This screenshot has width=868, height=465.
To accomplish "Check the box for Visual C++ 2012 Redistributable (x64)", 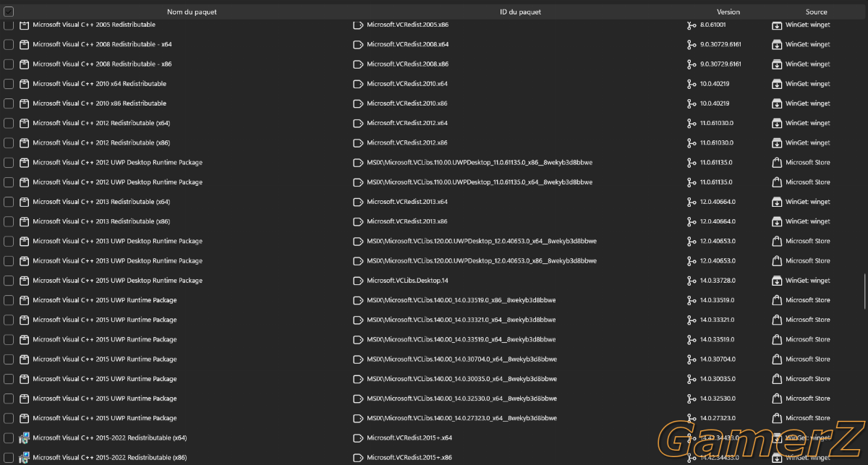I will 9,123.
